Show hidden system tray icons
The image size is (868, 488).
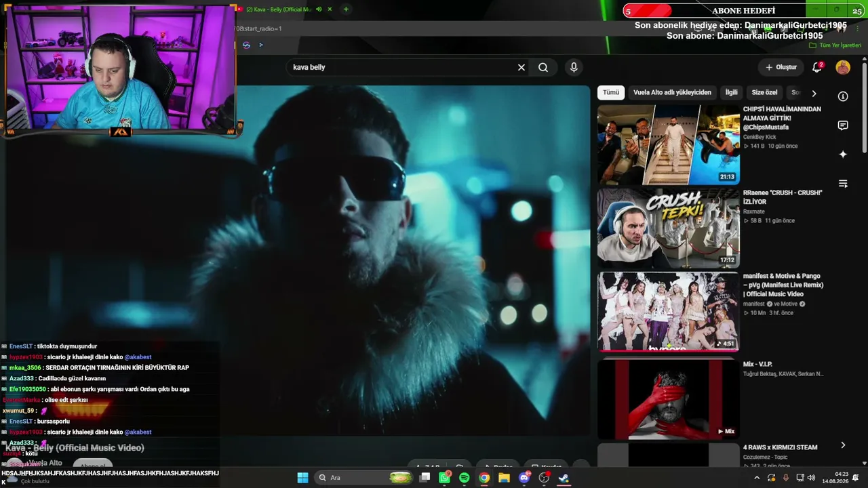757,478
